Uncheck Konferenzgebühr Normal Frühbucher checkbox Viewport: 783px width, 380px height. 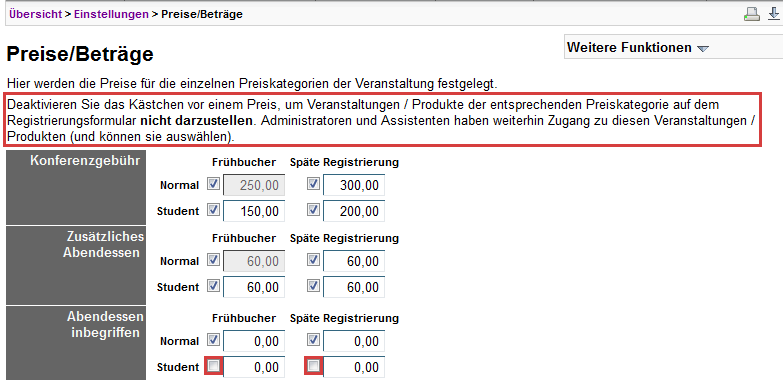[x=214, y=184]
